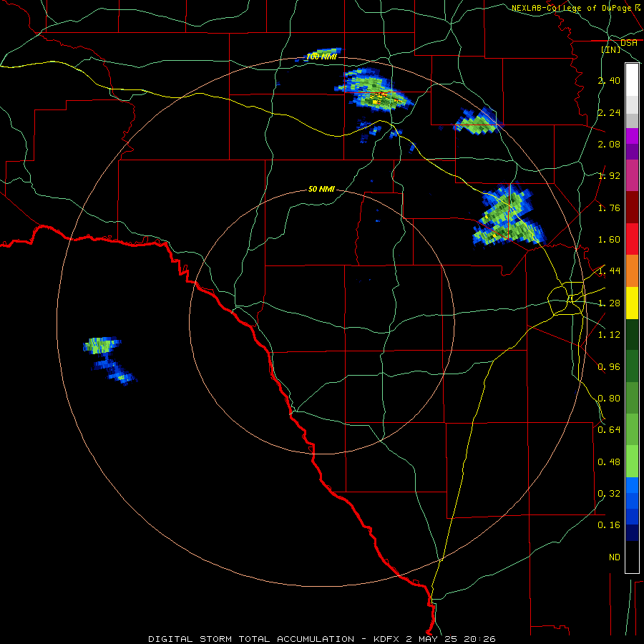Viewport: 644px width, 644px height.
Task: Click the 2.40 legend value
Action: (x=609, y=80)
